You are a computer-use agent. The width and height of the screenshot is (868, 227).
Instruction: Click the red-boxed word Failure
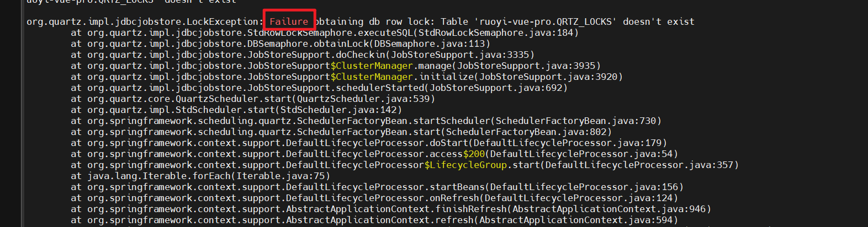(x=289, y=22)
